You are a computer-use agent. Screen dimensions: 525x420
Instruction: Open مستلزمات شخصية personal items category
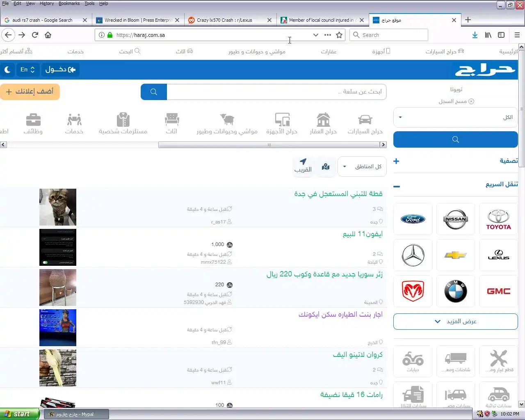point(123,124)
